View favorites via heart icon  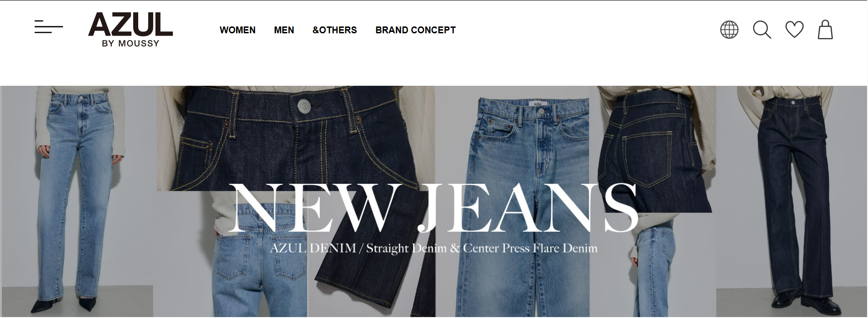pyautogui.click(x=794, y=30)
